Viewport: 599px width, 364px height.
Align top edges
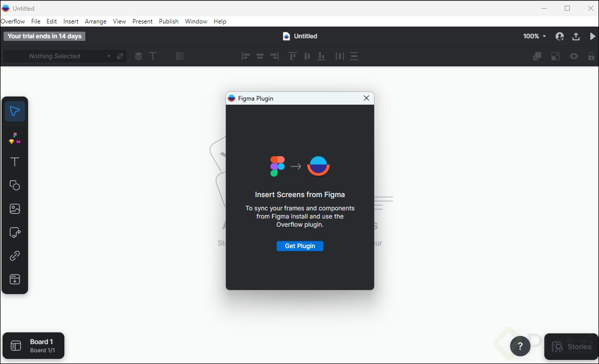click(x=293, y=56)
